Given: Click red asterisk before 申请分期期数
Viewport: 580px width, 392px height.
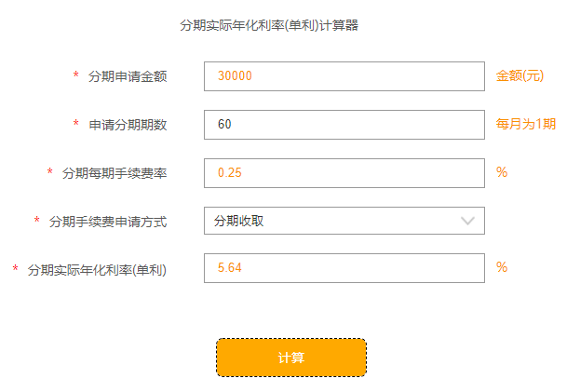Looking at the screenshot, I should 76,125.
